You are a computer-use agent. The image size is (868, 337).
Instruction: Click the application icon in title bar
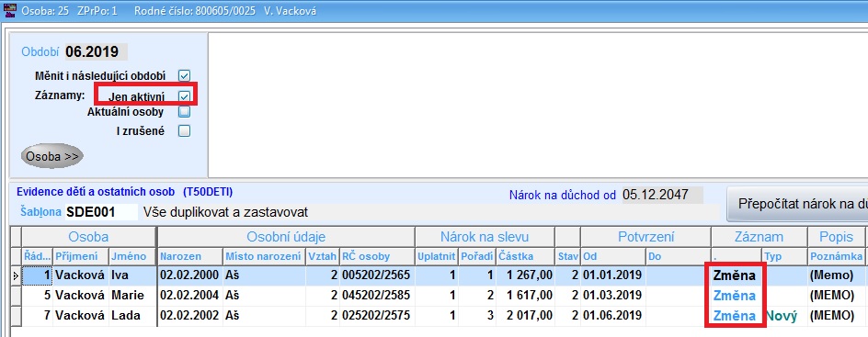coord(10,10)
